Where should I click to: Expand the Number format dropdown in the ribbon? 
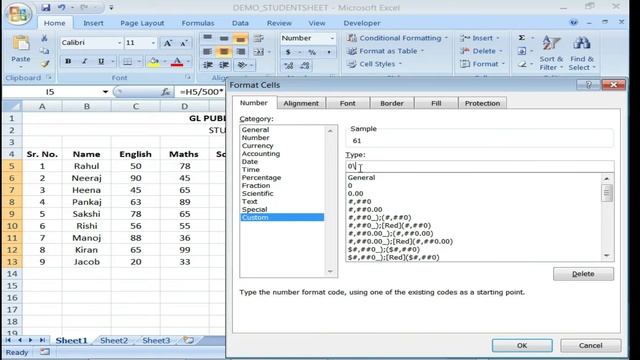tap(332, 38)
